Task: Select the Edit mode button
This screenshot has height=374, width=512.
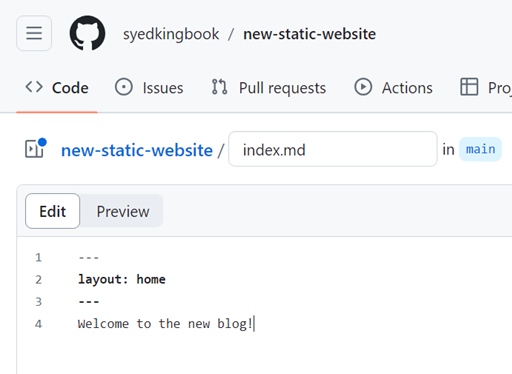Action: 53,211
